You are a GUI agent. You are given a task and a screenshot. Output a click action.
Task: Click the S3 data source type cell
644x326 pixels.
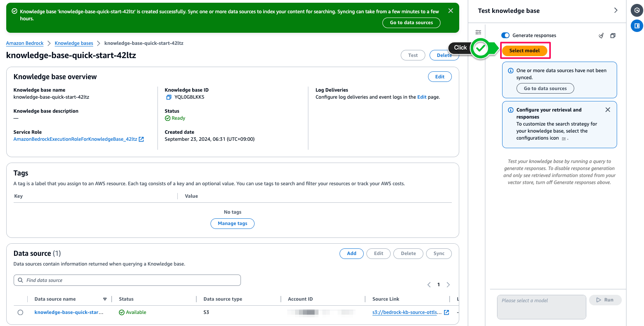point(206,312)
